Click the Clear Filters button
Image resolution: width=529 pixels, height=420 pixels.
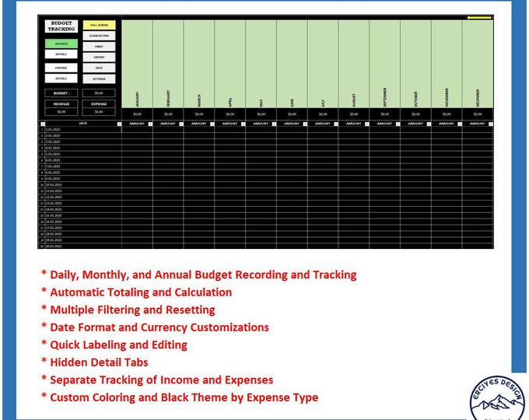click(x=100, y=36)
